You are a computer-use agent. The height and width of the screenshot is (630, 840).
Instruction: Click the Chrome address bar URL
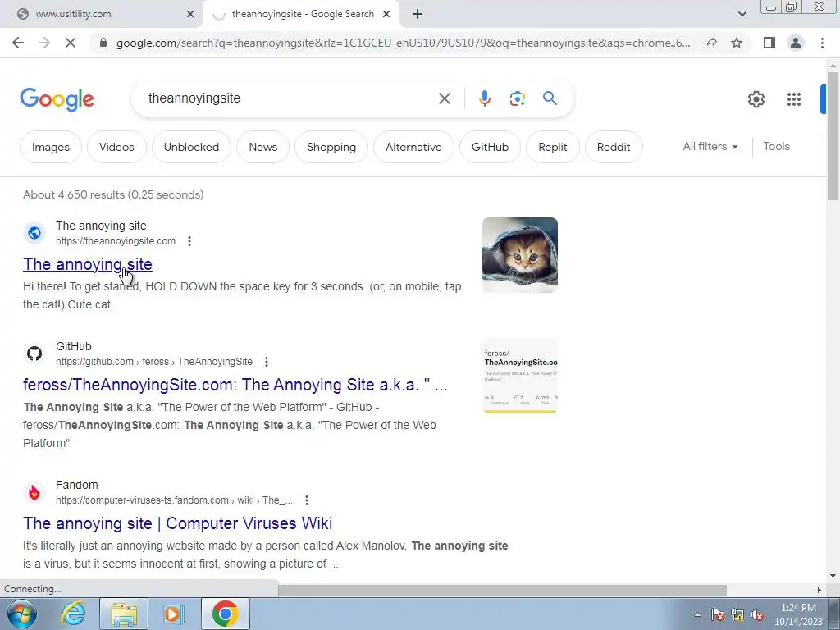click(x=403, y=43)
